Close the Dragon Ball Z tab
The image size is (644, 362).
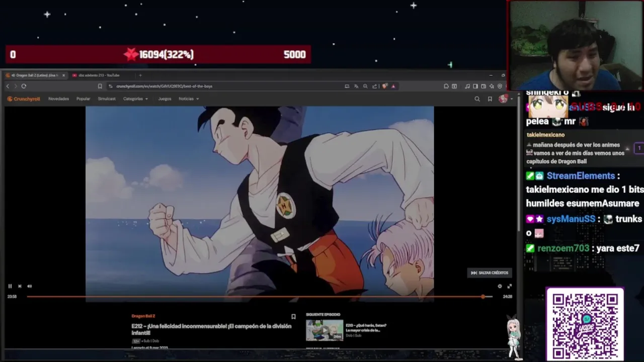63,75
